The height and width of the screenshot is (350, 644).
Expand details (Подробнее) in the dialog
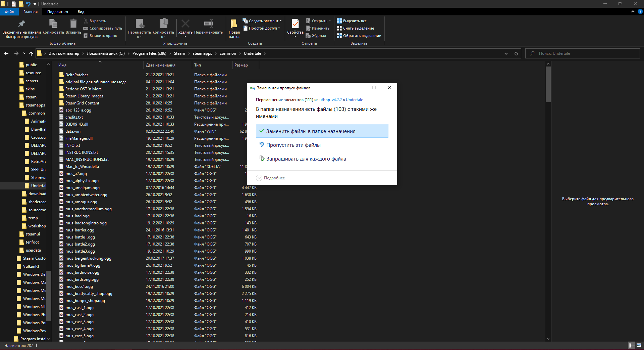click(x=271, y=178)
